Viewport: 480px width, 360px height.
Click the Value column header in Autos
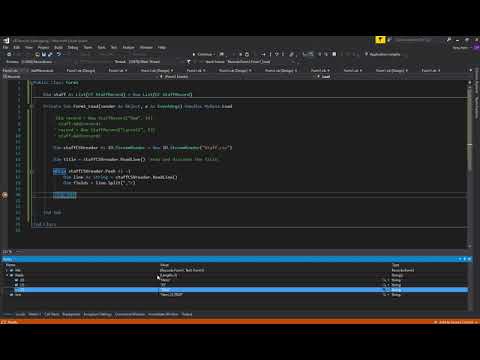164,265
